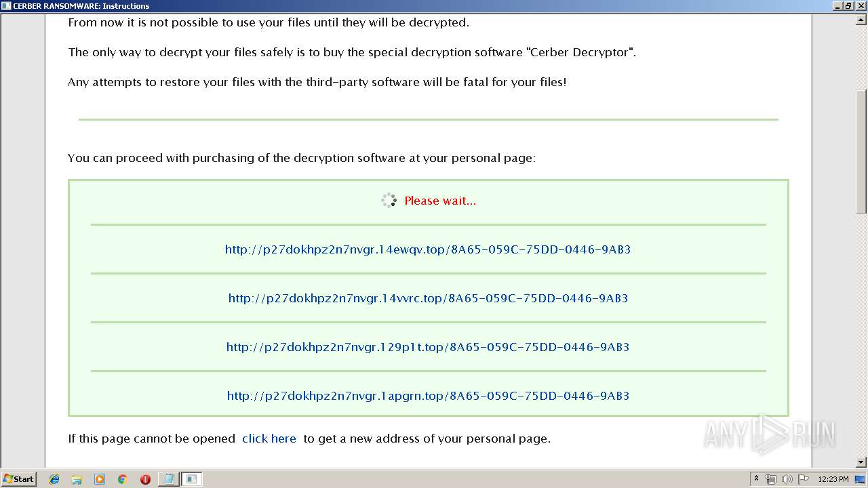Launch Google Chrome from the taskbar
868x488 pixels.
coord(122,479)
